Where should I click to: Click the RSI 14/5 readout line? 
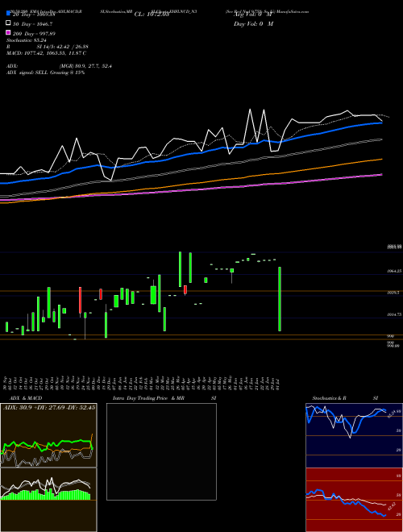pos(48,47)
